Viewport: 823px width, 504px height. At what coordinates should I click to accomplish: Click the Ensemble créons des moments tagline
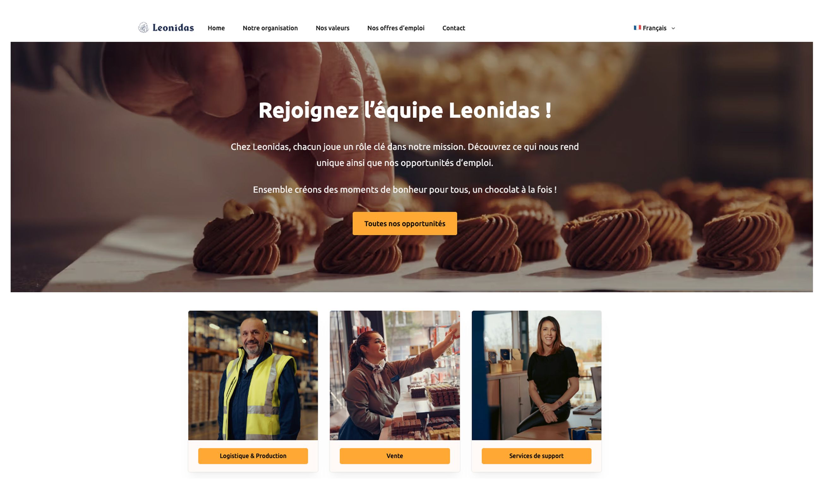(x=405, y=190)
